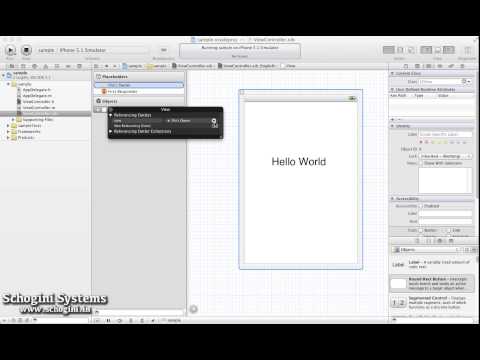Click the jump bar back arrow
This screenshot has height=360, width=480.
[x=107, y=66]
